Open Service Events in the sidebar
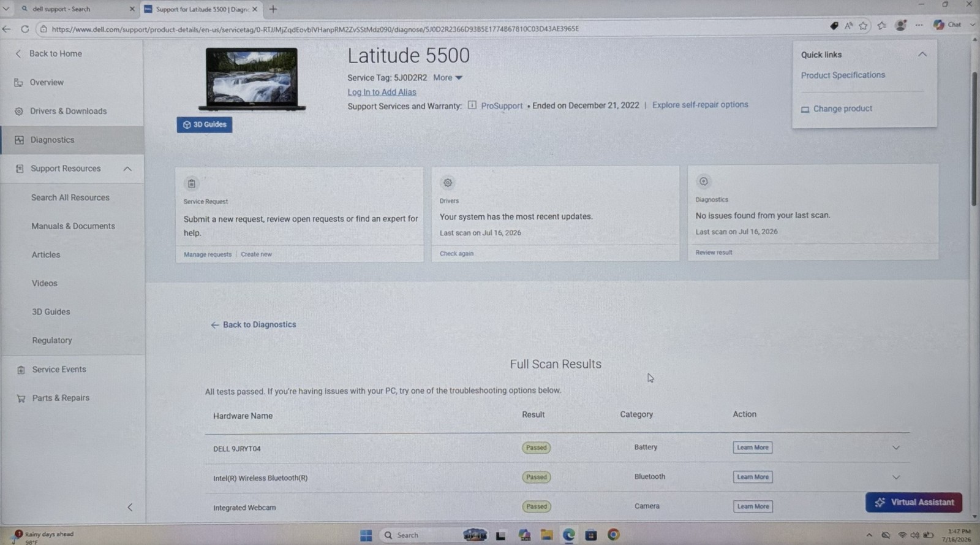980x545 pixels. point(51,369)
